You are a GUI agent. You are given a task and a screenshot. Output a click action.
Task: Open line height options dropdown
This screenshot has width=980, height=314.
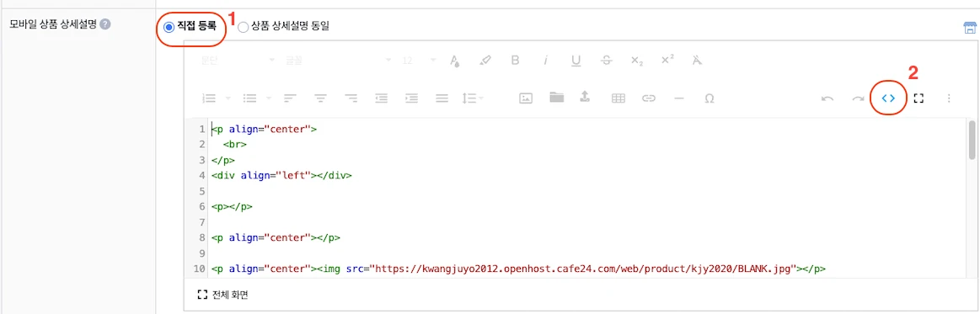click(x=473, y=98)
